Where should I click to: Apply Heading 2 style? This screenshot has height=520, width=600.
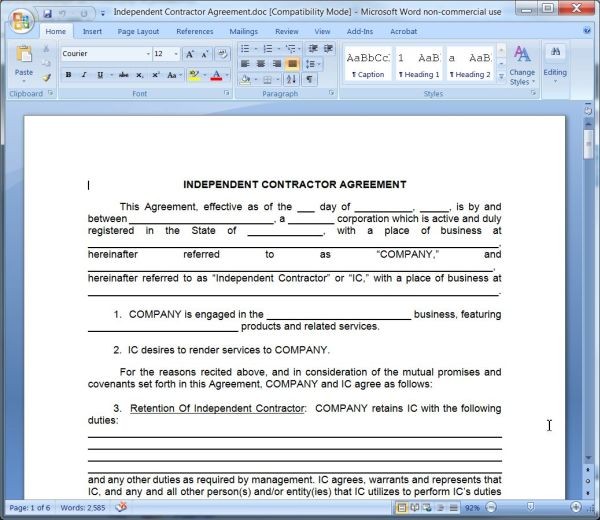pos(470,64)
